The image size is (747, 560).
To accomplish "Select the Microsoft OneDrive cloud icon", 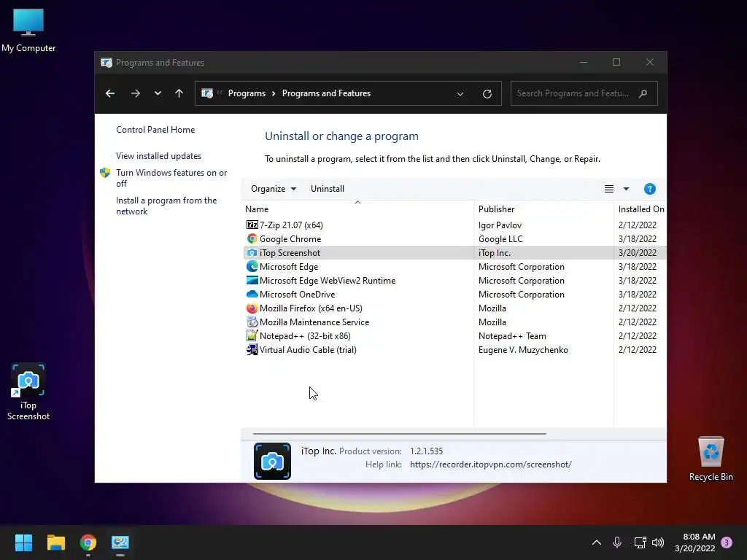I will click(252, 295).
